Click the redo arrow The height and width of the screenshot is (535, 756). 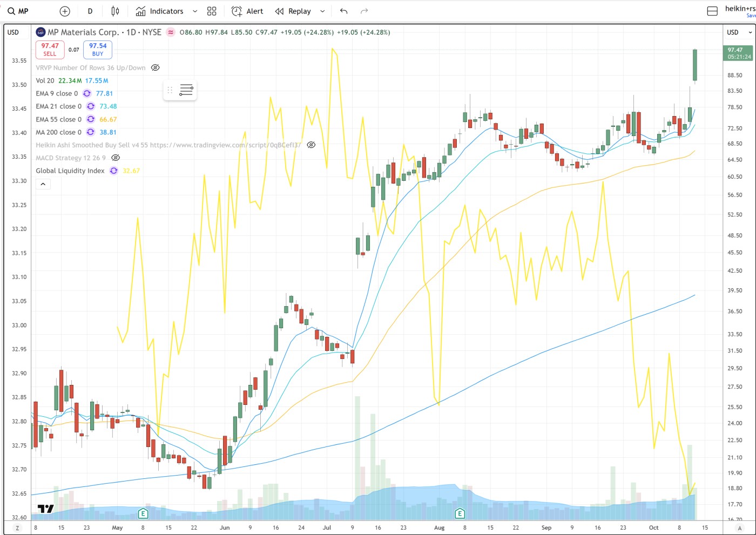tap(364, 11)
